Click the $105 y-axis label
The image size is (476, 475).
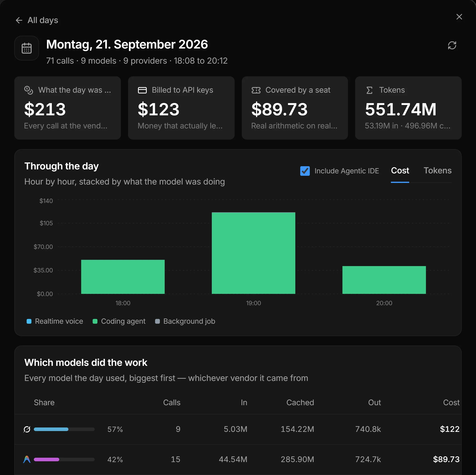[x=46, y=223]
